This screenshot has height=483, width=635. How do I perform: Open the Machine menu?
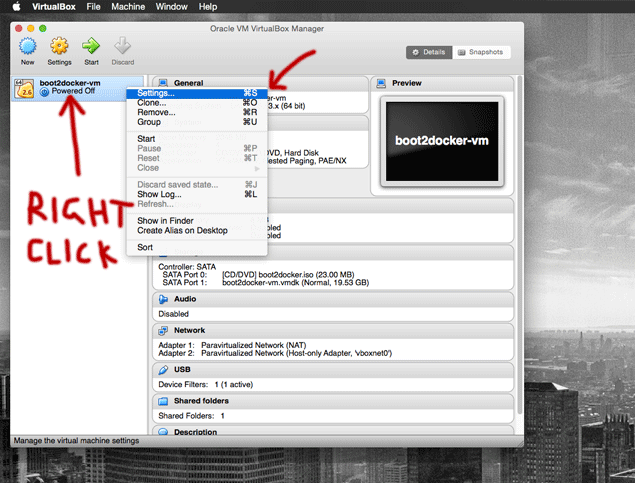click(x=128, y=6)
